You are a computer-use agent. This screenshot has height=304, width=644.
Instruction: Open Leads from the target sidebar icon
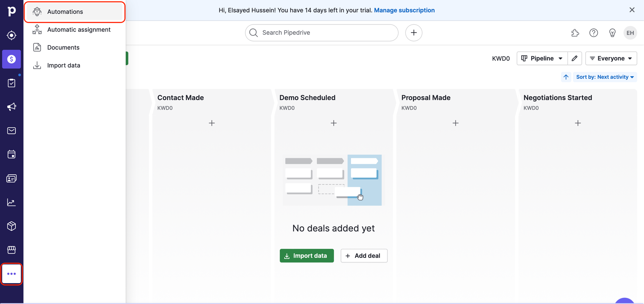pos(12,35)
